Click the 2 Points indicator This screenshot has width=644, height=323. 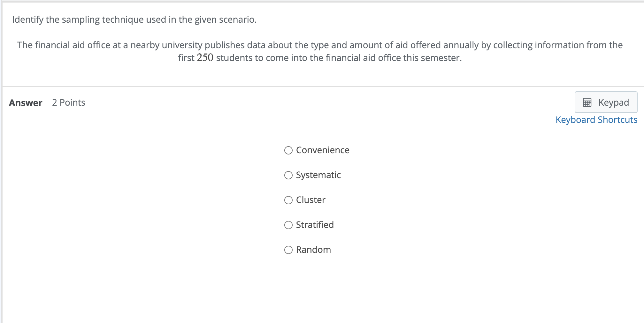(69, 102)
